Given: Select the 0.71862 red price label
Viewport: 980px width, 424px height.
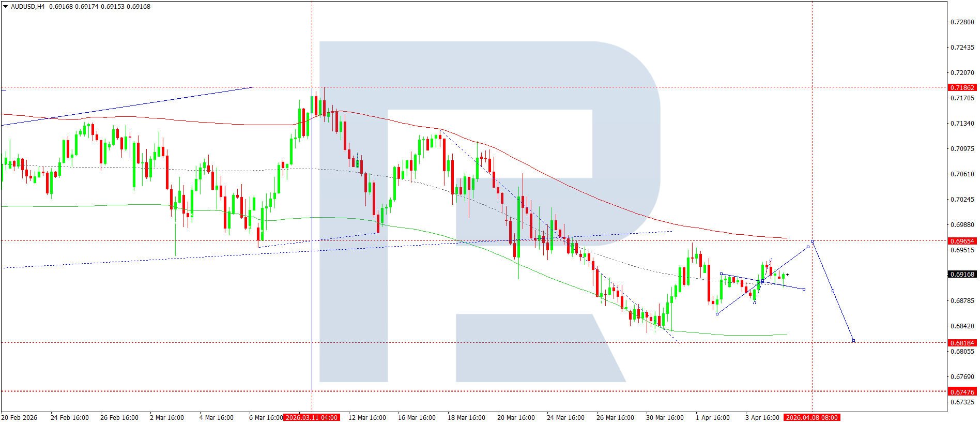Looking at the screenshot, I should pos(962,88).
